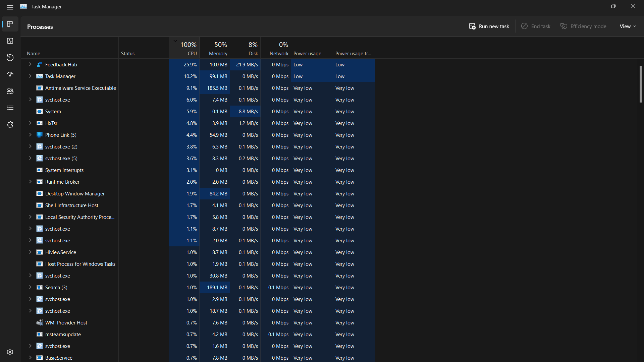Expand the Feedback Hub process group
Screen dimensions: 644x362
pyautogui.click(x=30, y=64)
